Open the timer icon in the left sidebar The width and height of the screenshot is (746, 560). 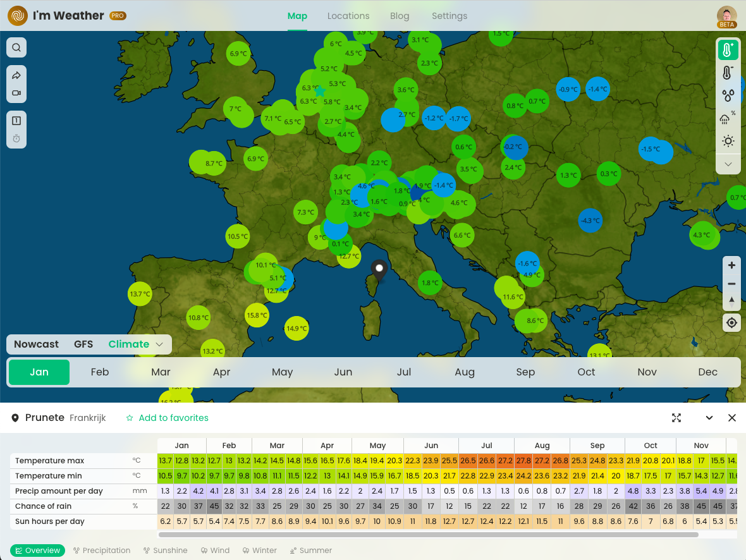[x=16, y=138]
